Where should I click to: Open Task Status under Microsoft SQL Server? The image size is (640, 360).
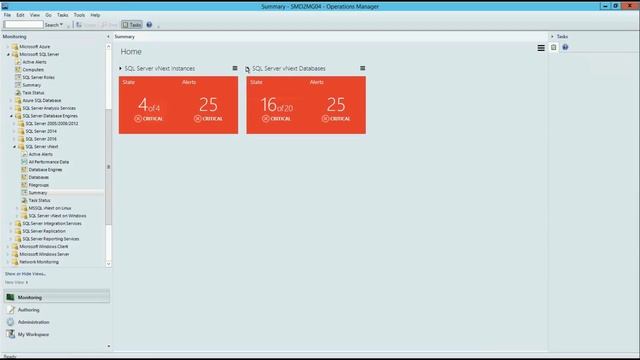pyautogui.click(x=33, y=93)
